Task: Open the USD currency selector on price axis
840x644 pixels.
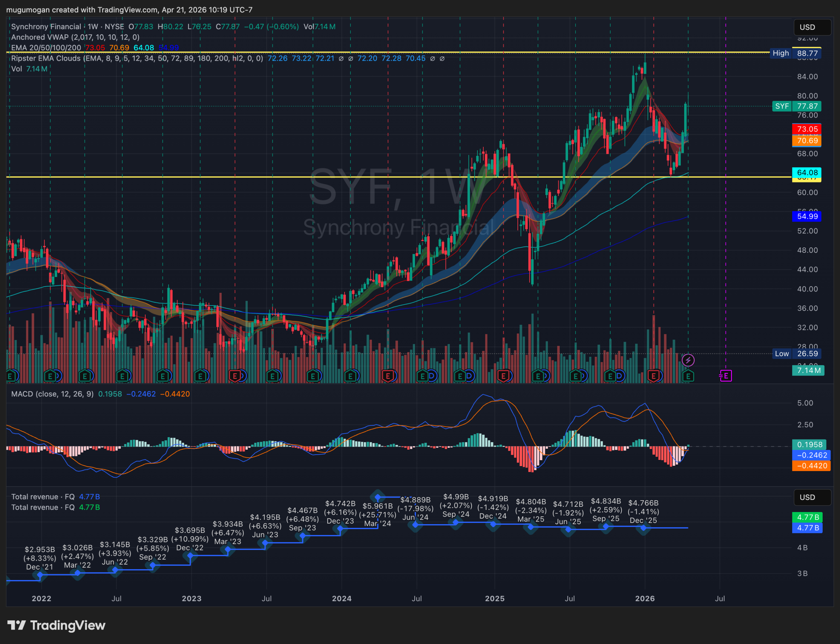Action: click(x=812, y=27)
